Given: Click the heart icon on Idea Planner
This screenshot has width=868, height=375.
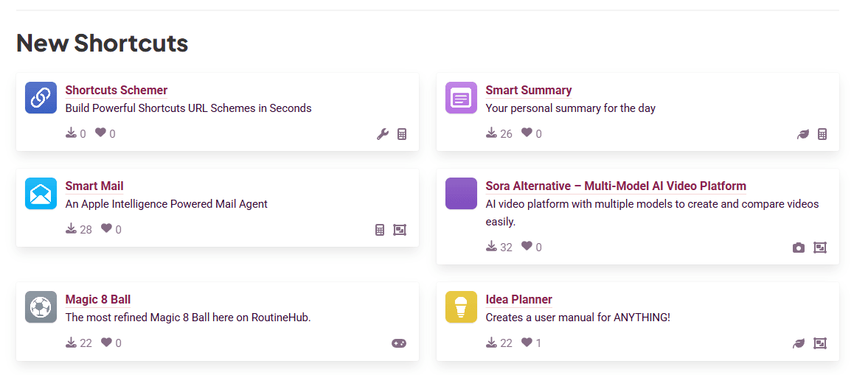Looking at the screenshot, I should (527, 343).
